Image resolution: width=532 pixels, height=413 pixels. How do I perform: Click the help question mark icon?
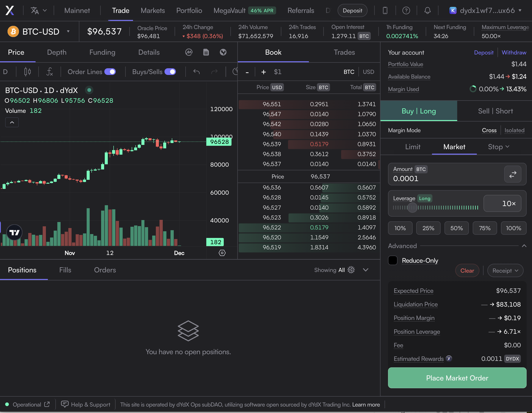406,11
